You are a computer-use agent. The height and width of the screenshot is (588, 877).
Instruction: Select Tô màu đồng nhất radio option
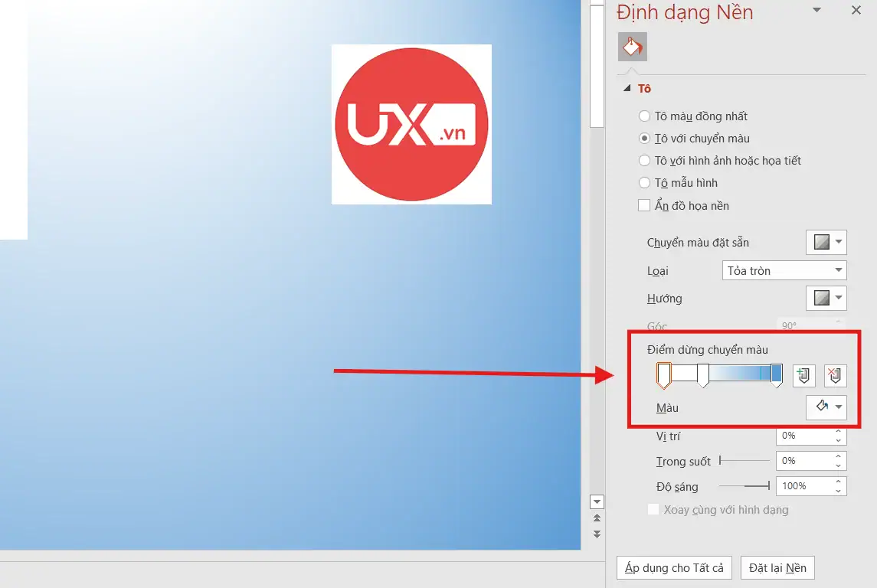pyautogui.click(x=645, y=116)
